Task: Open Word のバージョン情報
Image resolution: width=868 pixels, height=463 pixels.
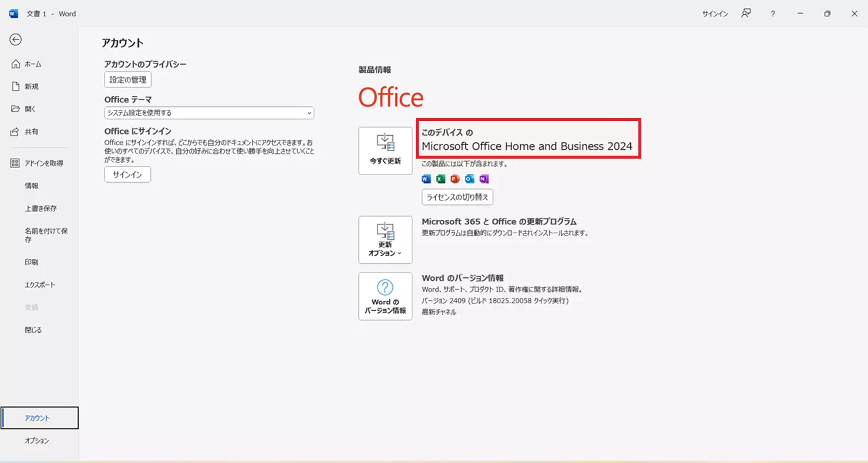Action: pos(385,297)
